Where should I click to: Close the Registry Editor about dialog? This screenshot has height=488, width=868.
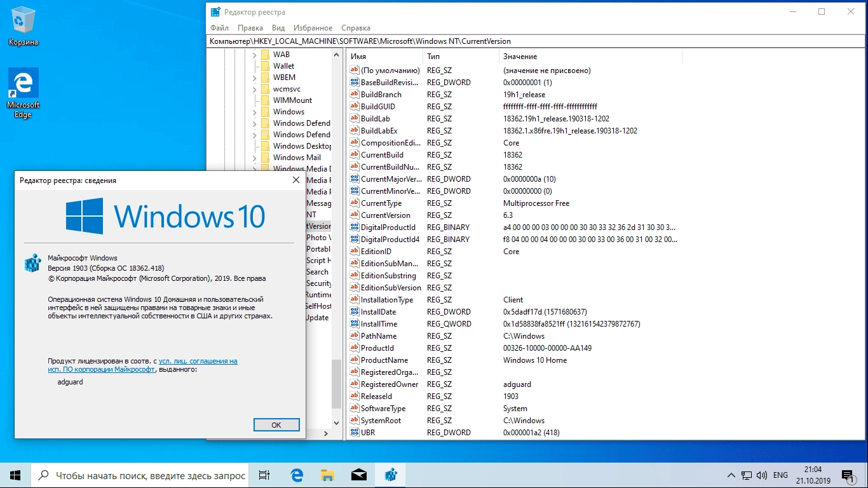pyautogui.click(x=295, y=180)
